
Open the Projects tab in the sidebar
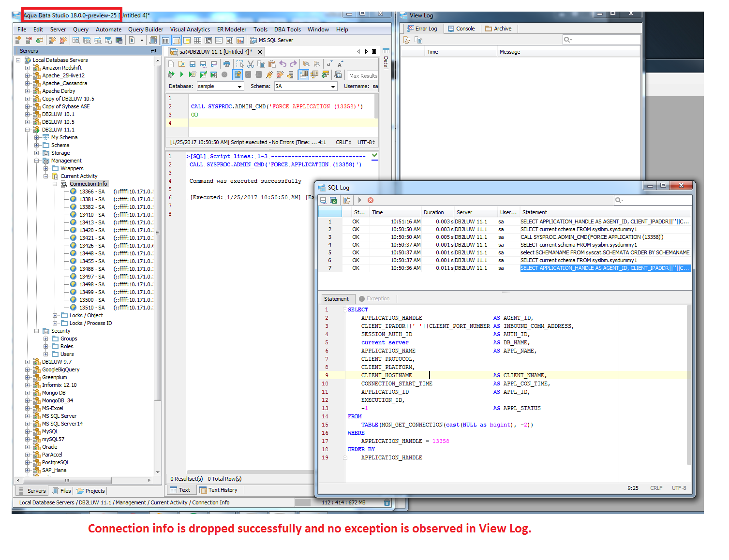[x=90, y=491]
